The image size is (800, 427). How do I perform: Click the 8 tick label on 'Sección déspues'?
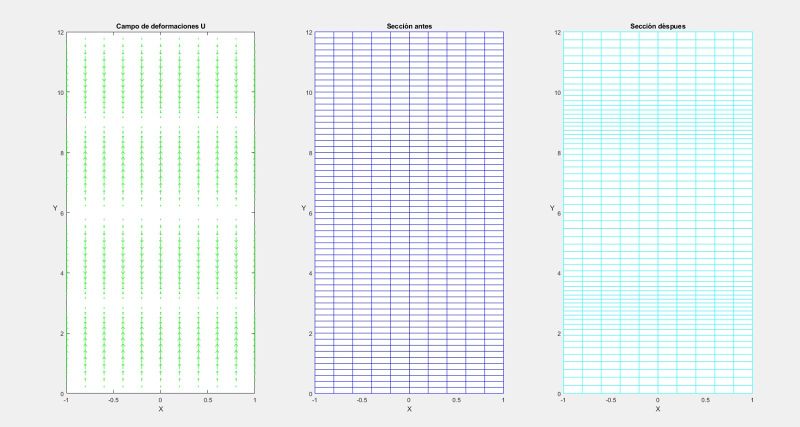pos(558,153)
